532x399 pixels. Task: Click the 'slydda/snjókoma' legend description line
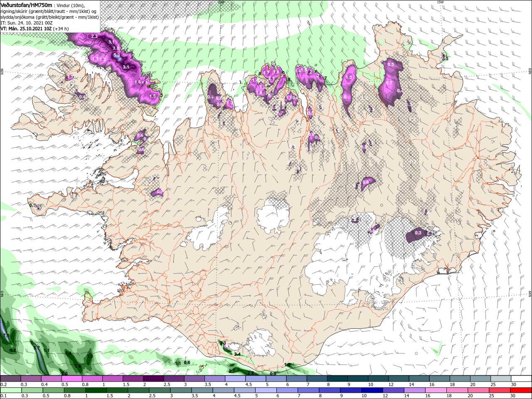click(49, 17)
